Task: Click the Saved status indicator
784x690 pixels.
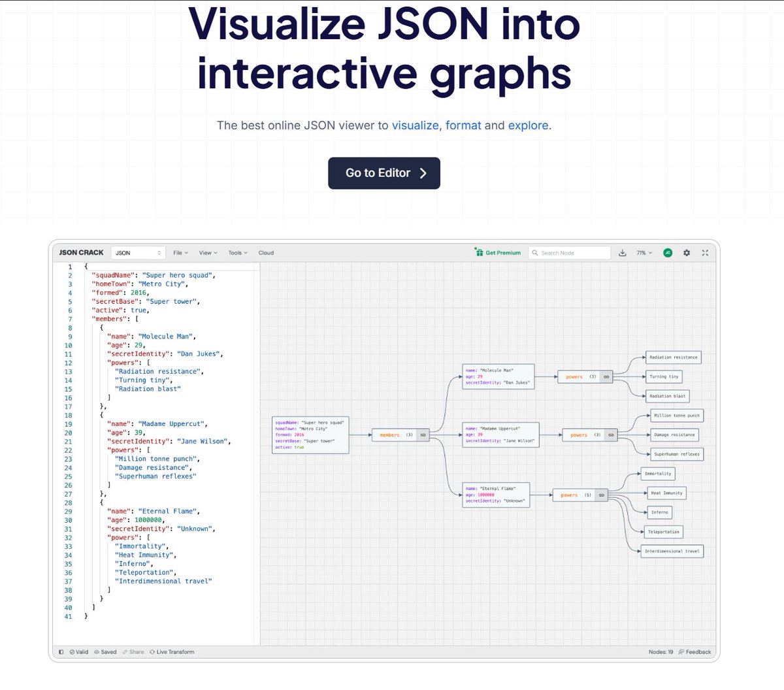Action: [105, 652]
